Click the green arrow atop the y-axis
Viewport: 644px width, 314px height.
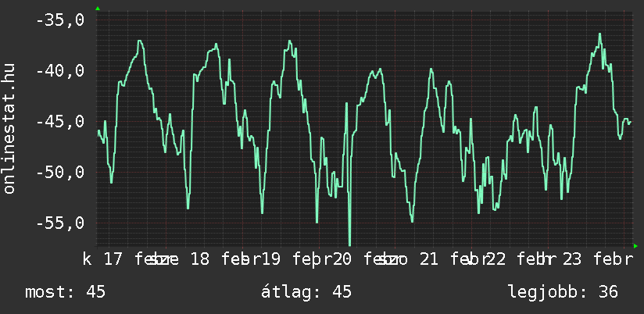[x=97, y=9]
